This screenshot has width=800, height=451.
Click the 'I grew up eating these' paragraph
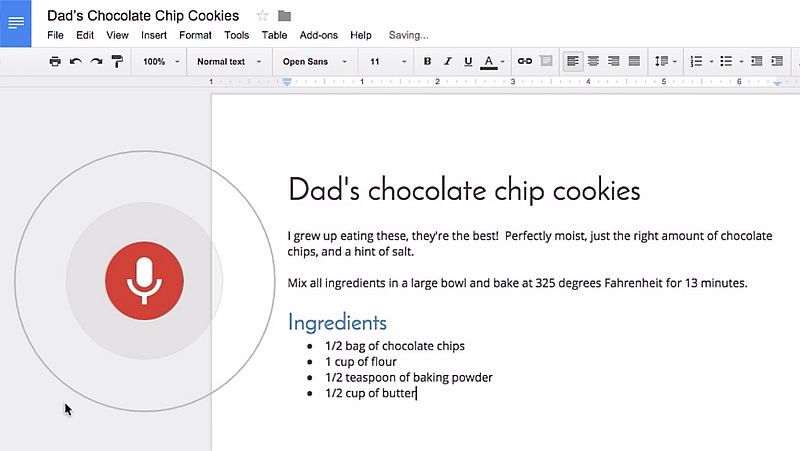(x=530, y=243)
